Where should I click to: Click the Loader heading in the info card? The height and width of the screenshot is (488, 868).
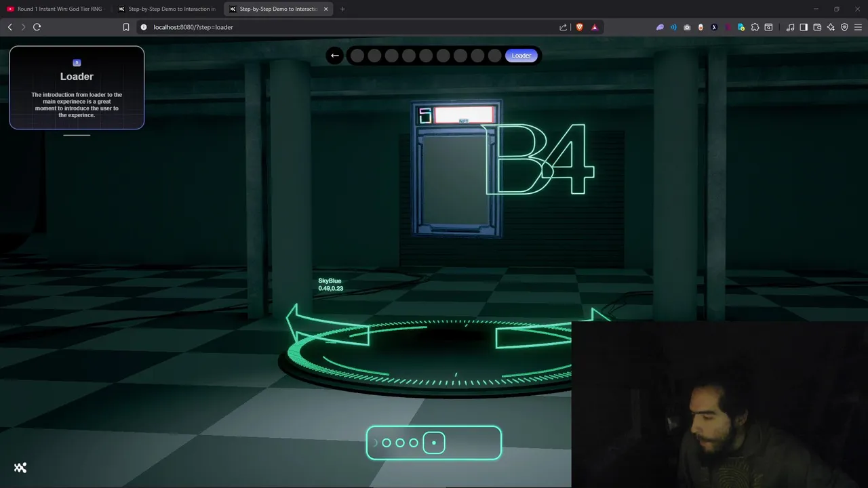click(77, 77)
